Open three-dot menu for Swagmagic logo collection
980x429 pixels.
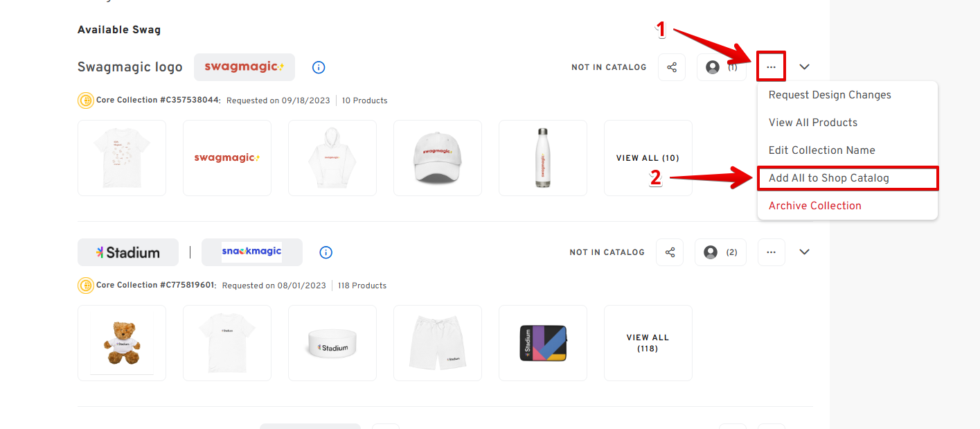pyautogui.click(x=771, y=67)
